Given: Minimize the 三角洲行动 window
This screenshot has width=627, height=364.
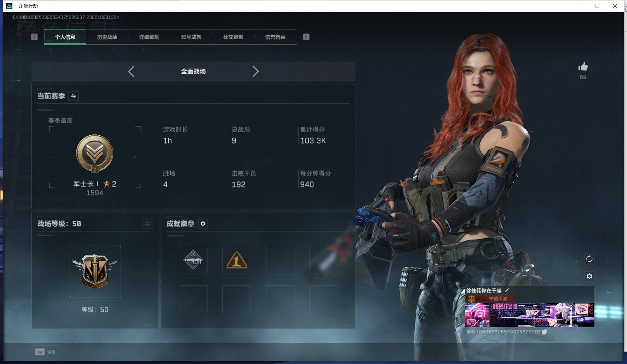Looking at the screenshot, I should pos(580,6).
